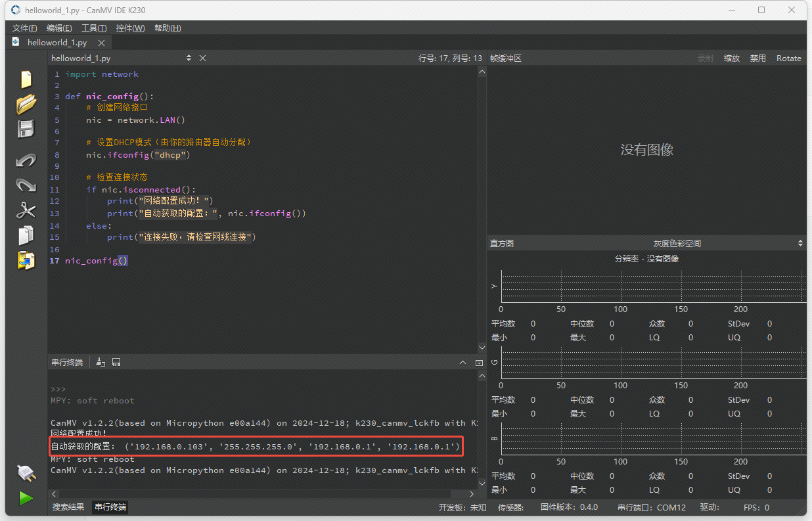Copy selection using the documents icon
The height and width of the screenshot is (521, 812).
(26, 235)
